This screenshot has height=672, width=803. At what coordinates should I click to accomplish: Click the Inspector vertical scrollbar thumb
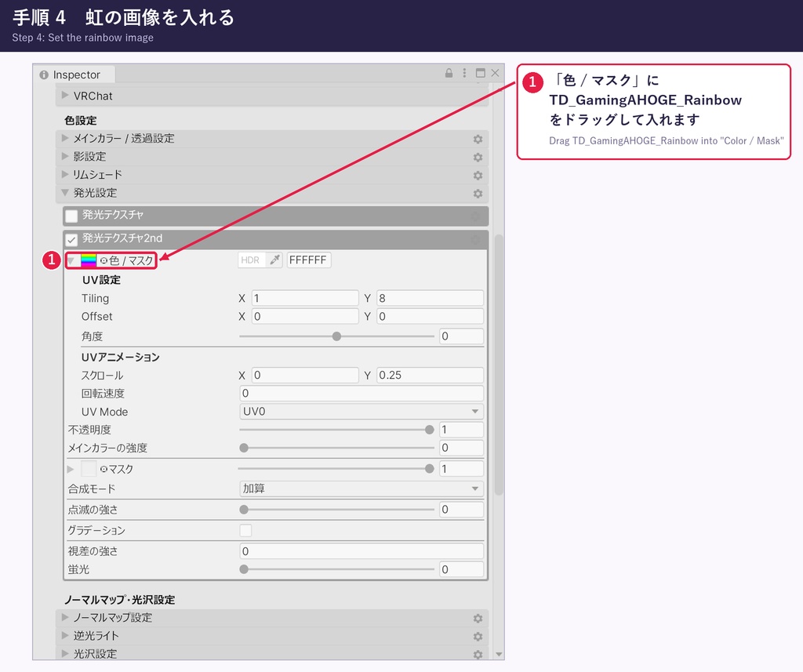coord(499,365)
